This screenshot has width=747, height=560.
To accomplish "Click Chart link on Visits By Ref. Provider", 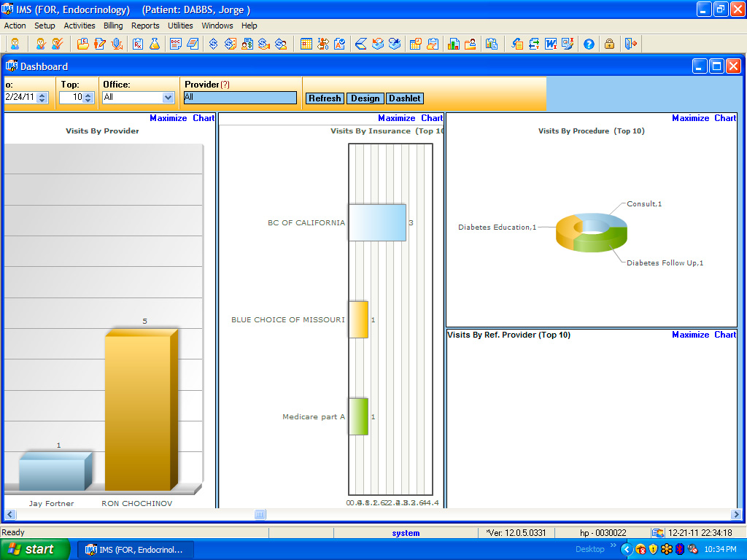I will [725, 335].
